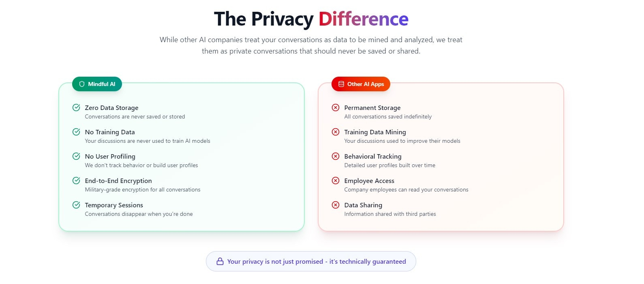This screenshot has height=284, width=644.
Task: Click the red X icon by Training Data Mining
Action: coord(336,132)
